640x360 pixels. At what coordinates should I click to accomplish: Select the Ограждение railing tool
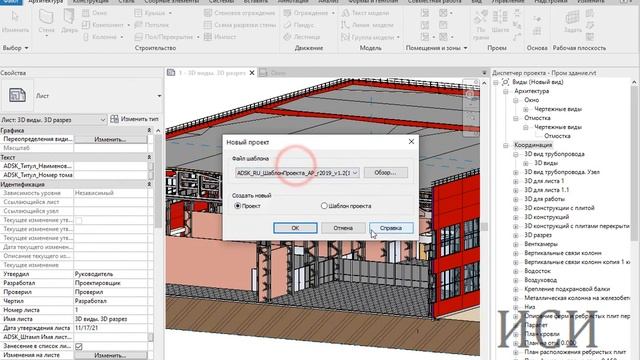click(309, 13)
